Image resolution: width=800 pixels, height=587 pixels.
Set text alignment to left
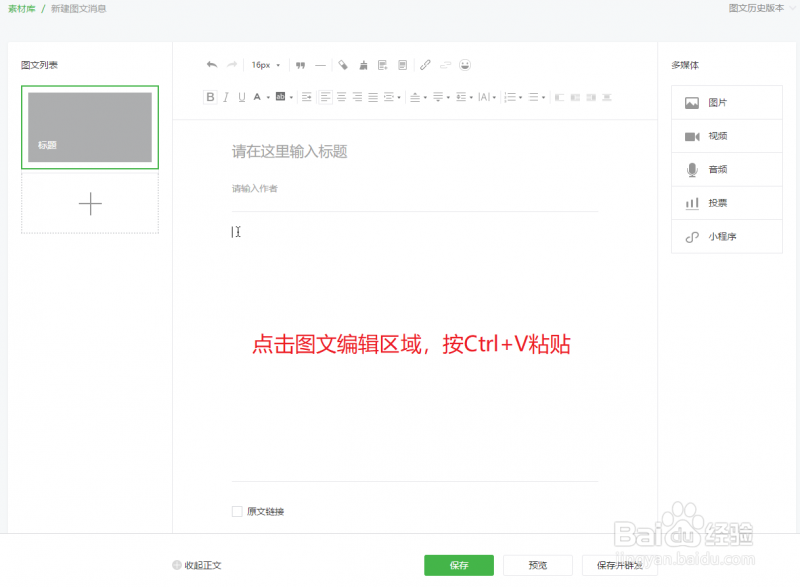click(x=326, y=97)
